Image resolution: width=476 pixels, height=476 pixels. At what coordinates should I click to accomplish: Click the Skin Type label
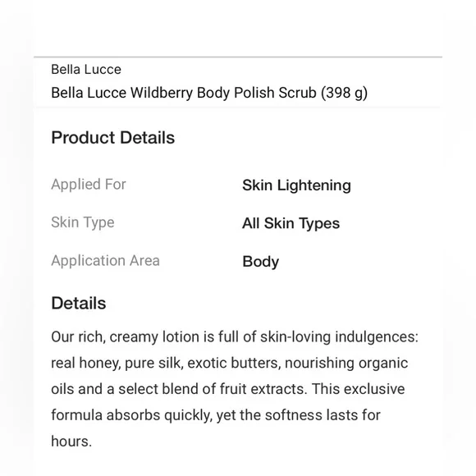[83, 222]
